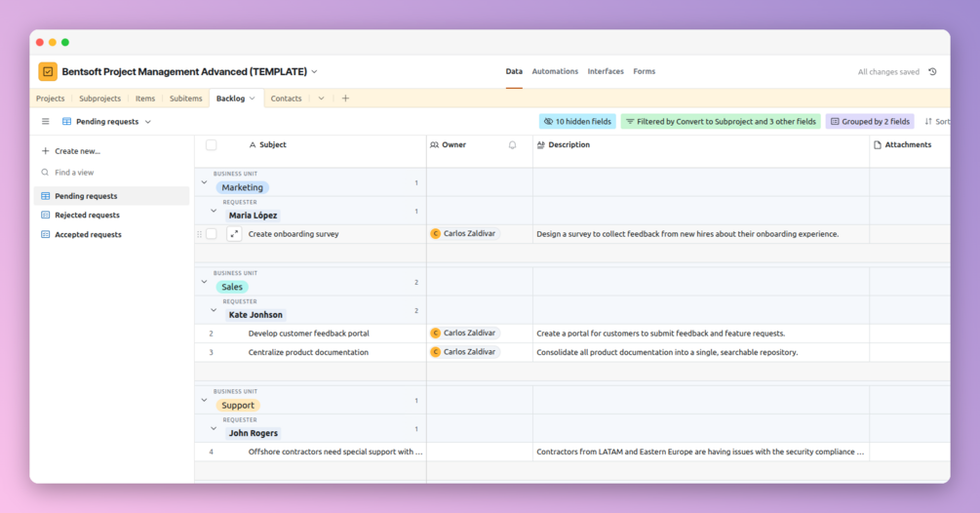Click the Rejected requests view icon in sidebar

[45, 215]
